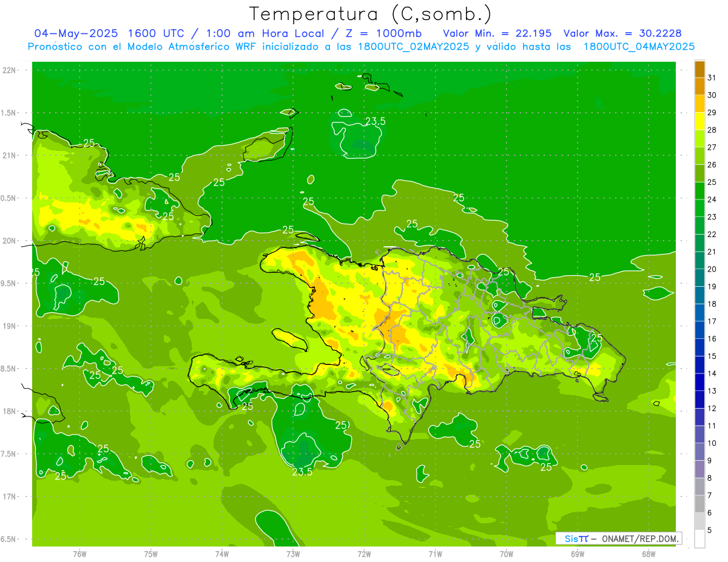Click the longitude label "68W"
This screenshot has height=562, width=728.
pos(648,554)
